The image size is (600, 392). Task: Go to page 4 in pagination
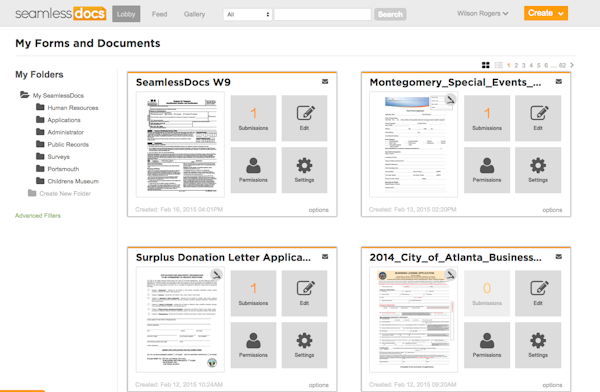click(531, 65)
